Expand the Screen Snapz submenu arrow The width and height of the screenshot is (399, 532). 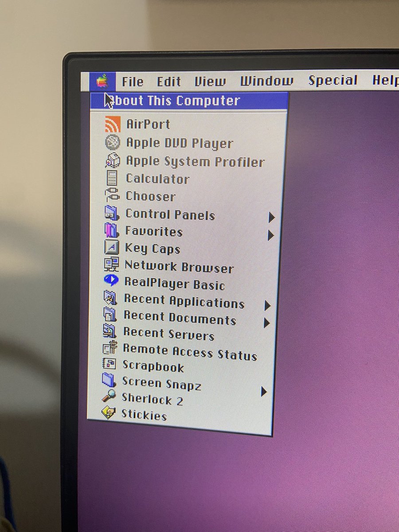(x=264, y=391)
